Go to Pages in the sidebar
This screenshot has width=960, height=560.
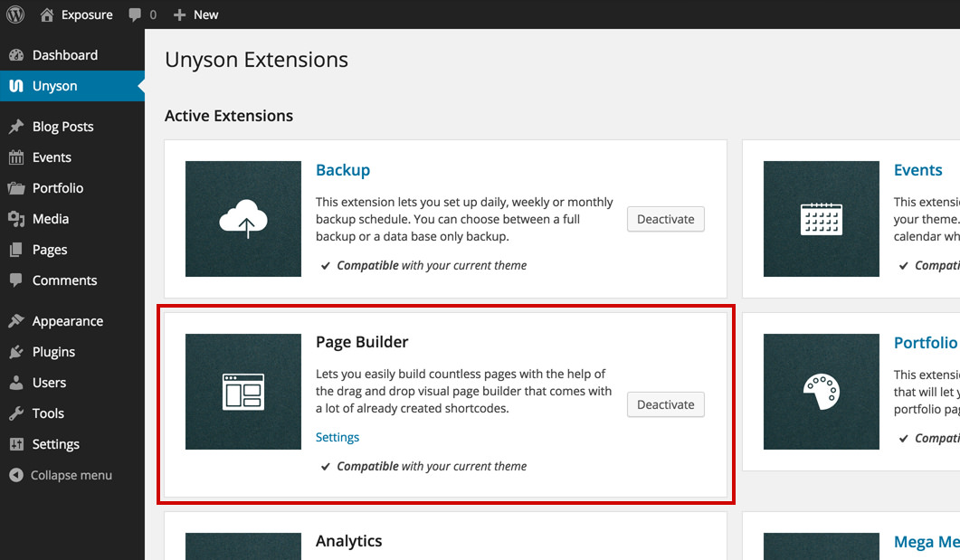coord(72,250)
